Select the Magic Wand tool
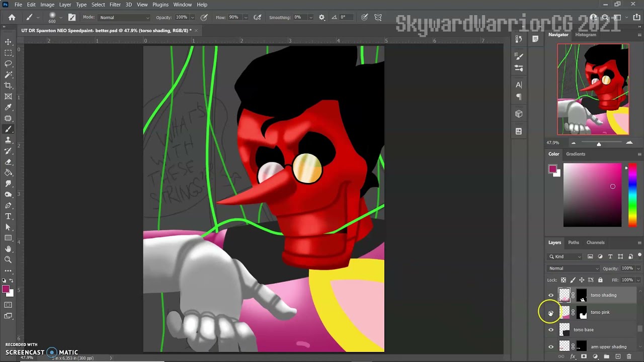 coord(8,74)
